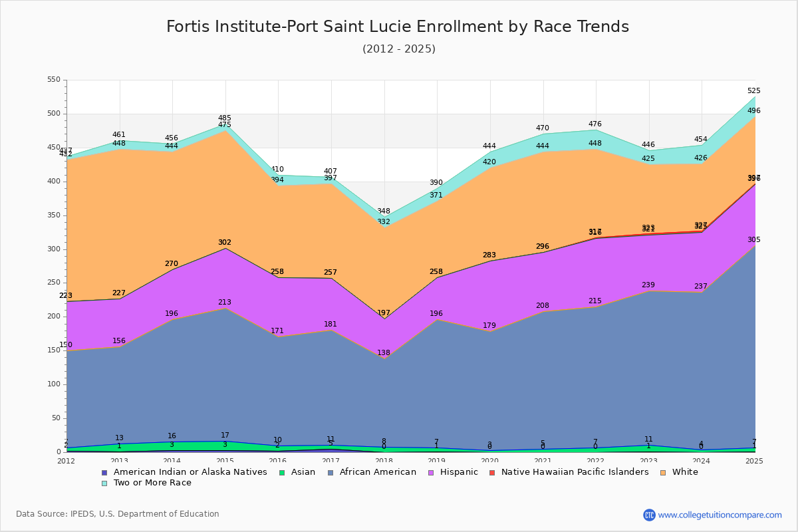The width and height of the screenshot is (798, 532).
Task: Click the data source IPEDS text
Action: [x=118, y=514]
